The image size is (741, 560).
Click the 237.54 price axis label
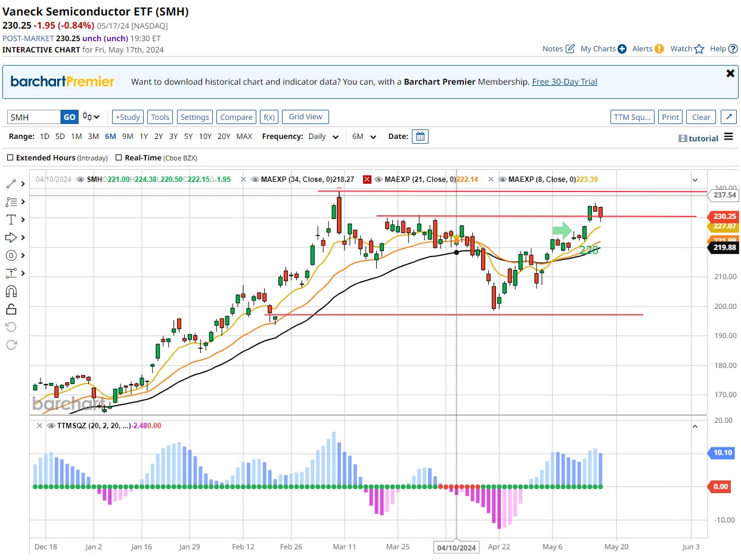723,194
